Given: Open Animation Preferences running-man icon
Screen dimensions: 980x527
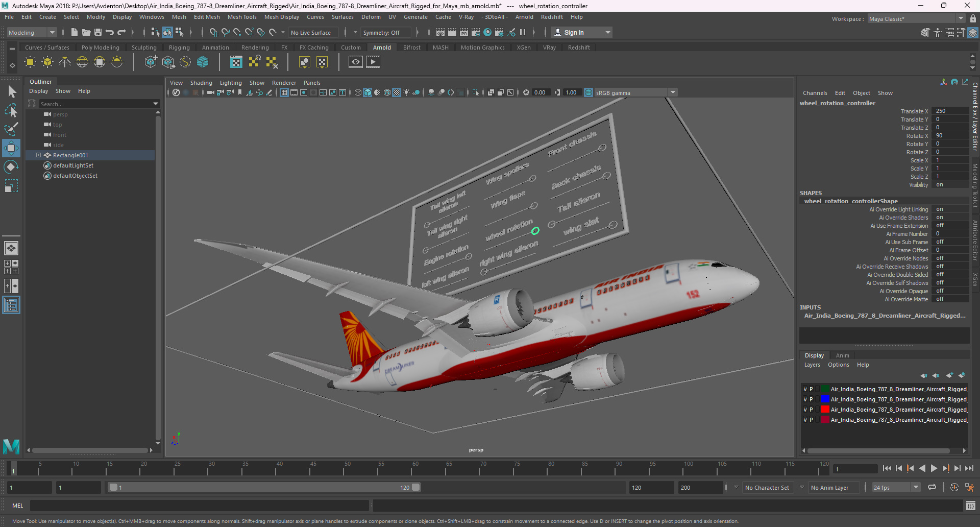Looking at the screenshot, I should (x=969, y=487).
